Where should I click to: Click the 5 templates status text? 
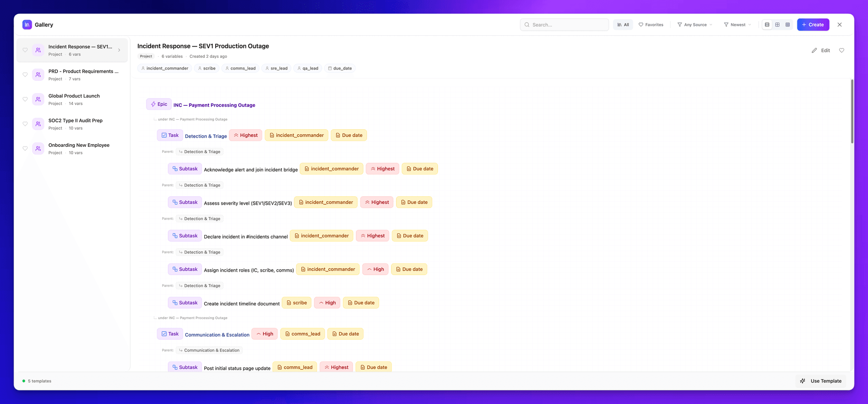[40, 381]
